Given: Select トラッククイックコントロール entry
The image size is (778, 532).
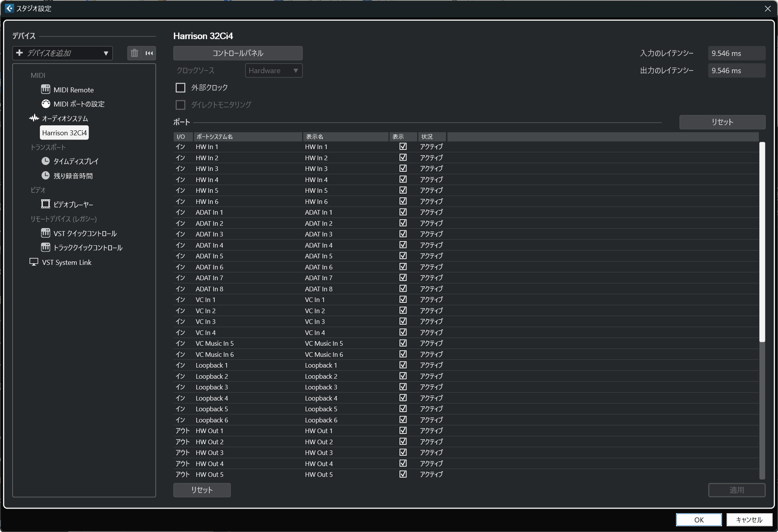Looking at the screenshot, I should 88,248.
